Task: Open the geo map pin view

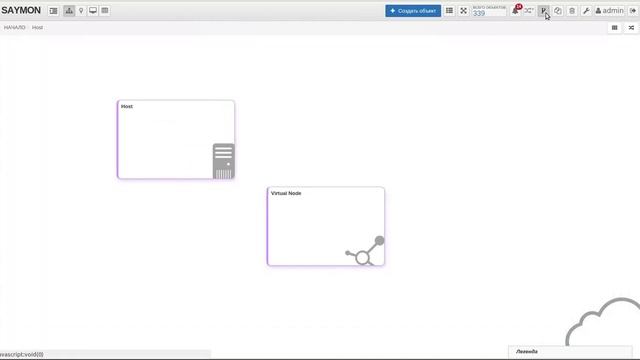Action: pos(81,11)
